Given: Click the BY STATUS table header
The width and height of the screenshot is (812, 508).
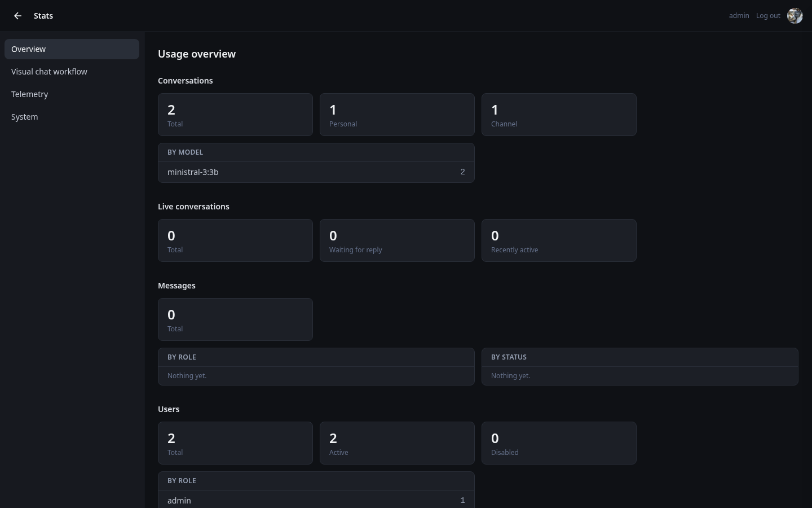Looking at the screenshot, I should click(640, 357).
